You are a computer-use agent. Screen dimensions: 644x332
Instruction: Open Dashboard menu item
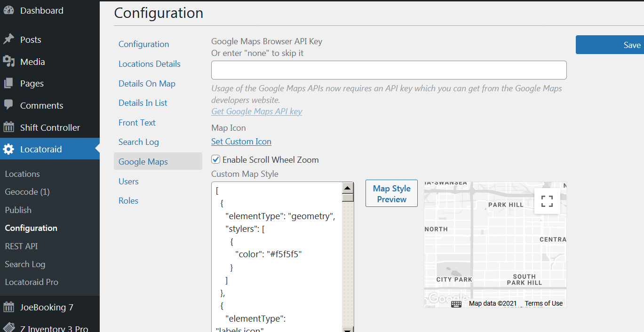(50, 10)
